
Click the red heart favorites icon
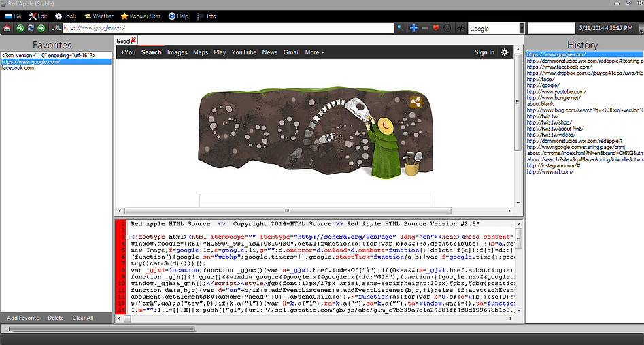[436, 28]
